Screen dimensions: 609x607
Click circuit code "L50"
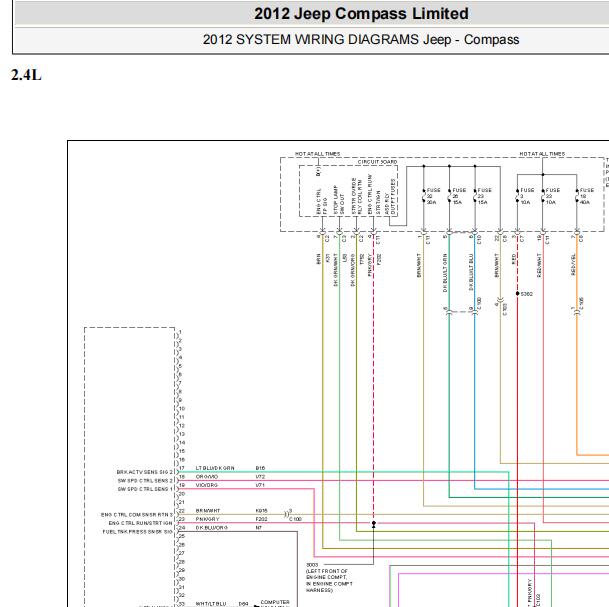345,258
